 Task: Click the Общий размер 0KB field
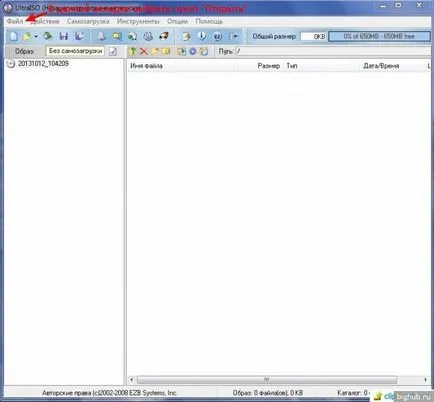click(313, 36)
